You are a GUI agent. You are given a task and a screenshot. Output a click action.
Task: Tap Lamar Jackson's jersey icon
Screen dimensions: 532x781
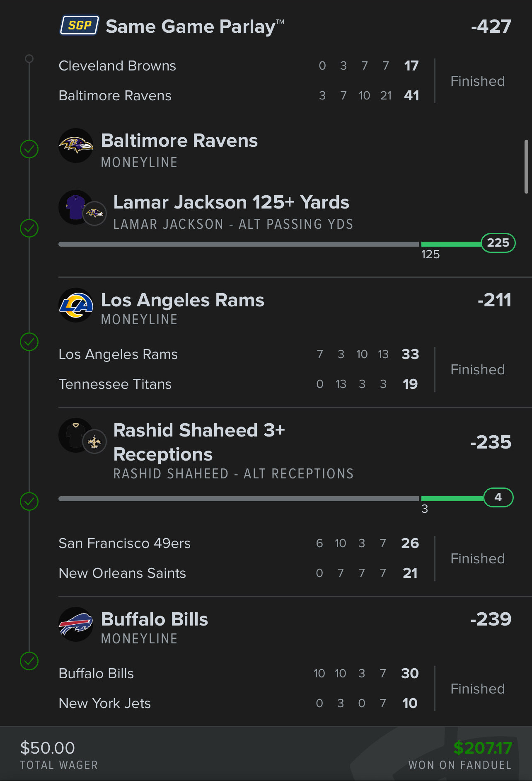click(75, 207)
